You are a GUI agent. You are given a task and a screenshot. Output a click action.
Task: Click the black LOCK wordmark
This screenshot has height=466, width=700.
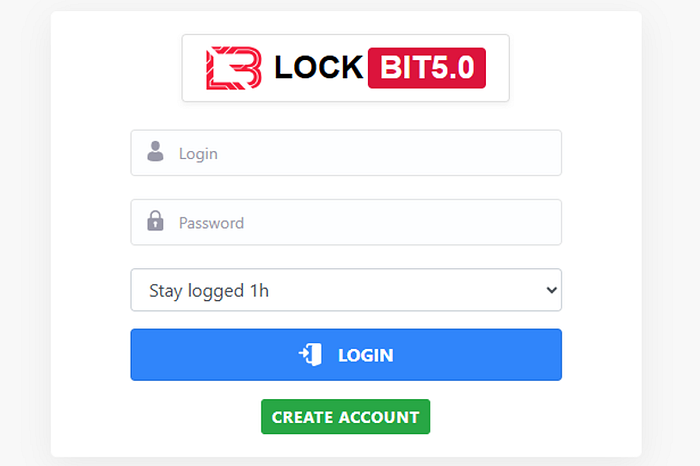[x=318, y=67]
